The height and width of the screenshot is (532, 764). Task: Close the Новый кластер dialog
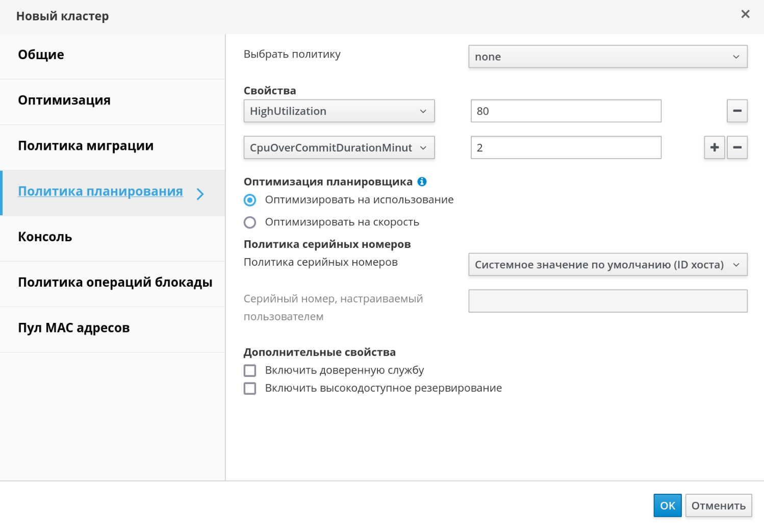pos(745,14)
